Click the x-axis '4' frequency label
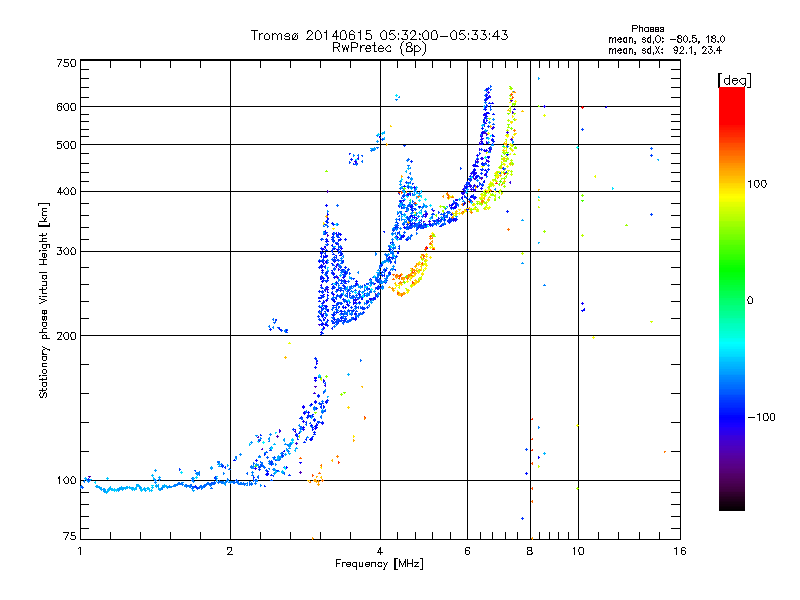Screen dimensions: 800x600 pos(380,551)
